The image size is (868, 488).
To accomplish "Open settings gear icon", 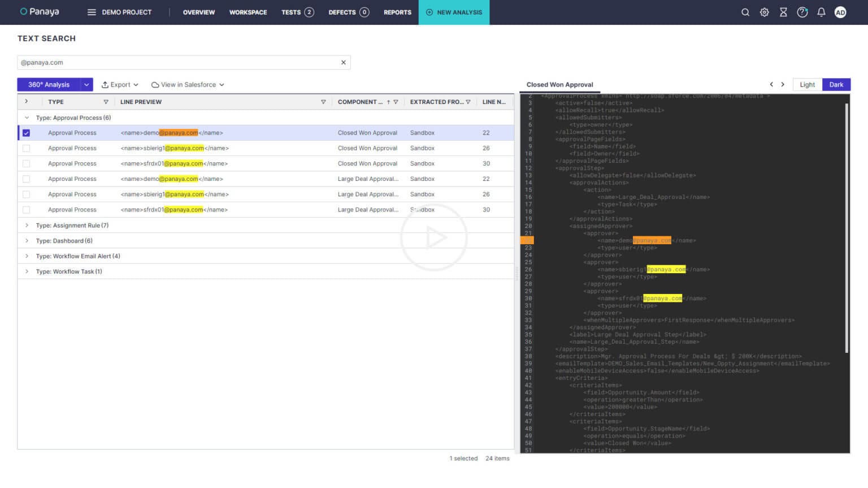I will [764, 12].
